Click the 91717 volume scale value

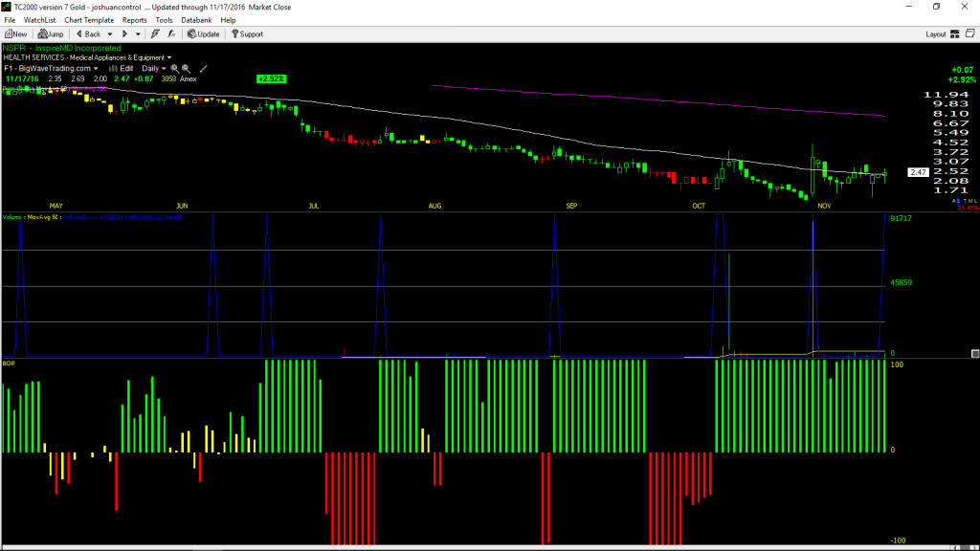coord(902,219)
